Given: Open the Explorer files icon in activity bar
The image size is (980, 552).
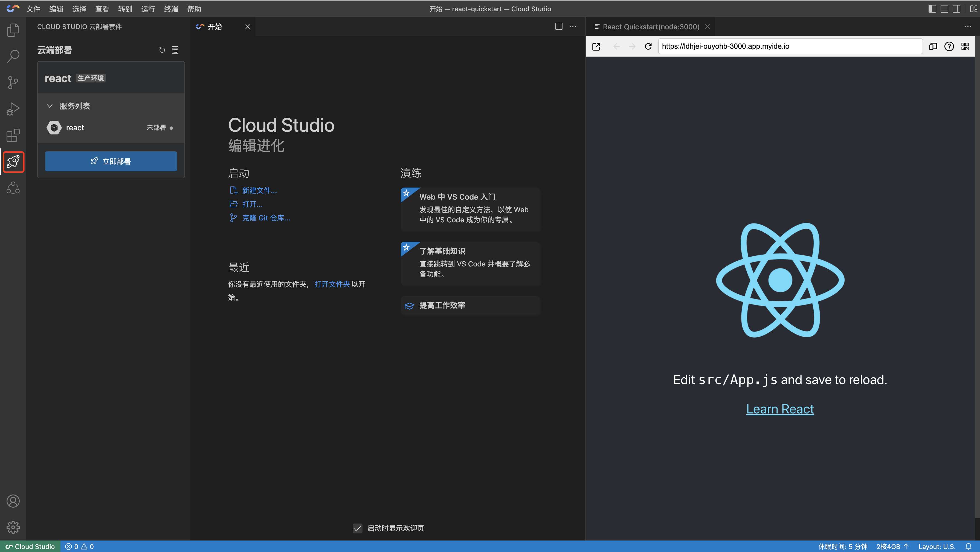Looking at the screenshot, I should 13,30.
